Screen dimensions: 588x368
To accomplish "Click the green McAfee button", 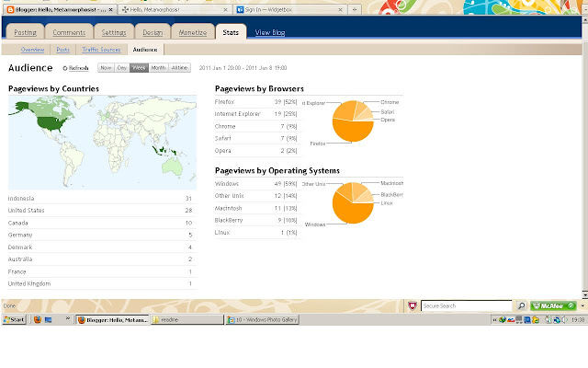I will click(x=553, y=305).
